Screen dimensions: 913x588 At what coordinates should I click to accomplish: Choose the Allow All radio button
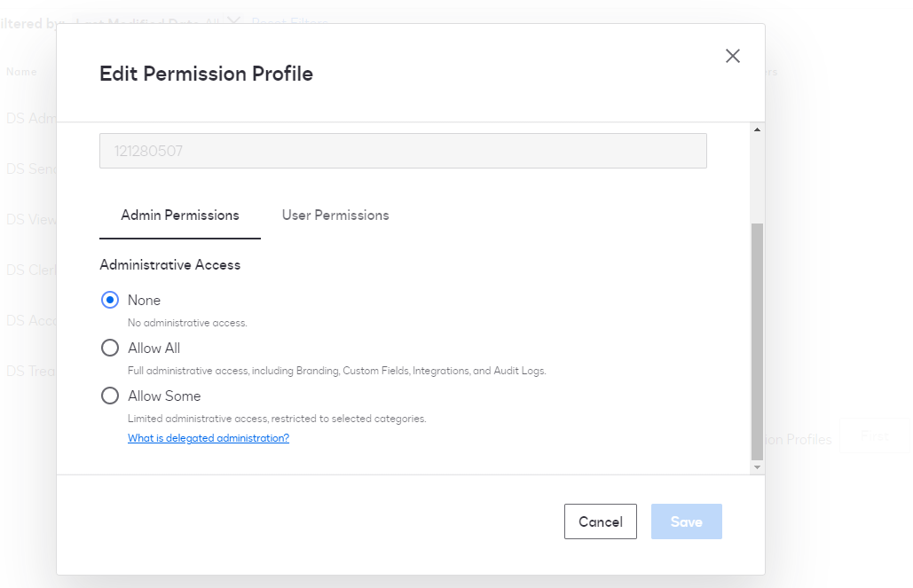tap(110, 348)
